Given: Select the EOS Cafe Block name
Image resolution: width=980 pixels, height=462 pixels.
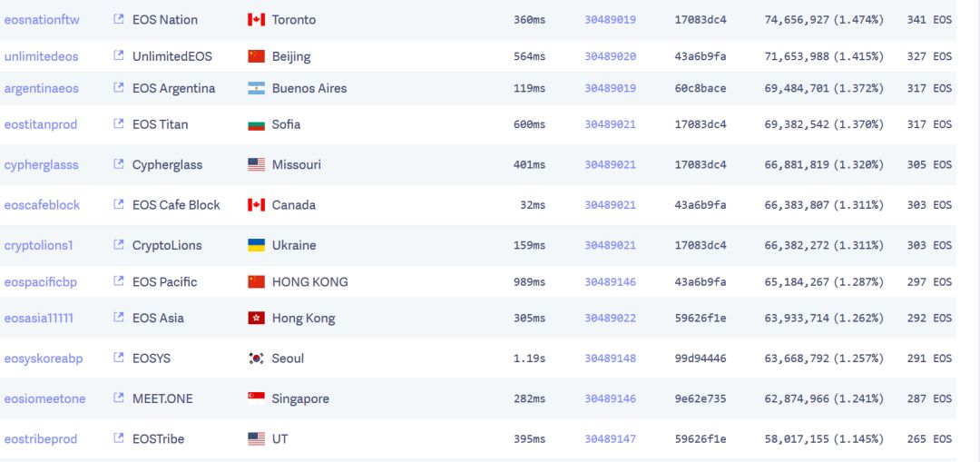Looking at the screenshot, I should click(x=176, y=205).
